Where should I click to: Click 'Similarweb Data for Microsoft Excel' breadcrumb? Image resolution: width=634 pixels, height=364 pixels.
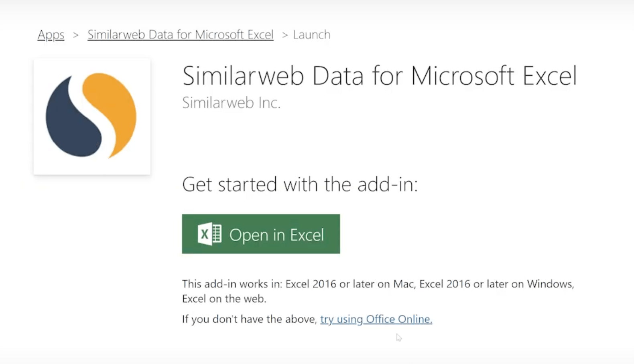point(180,34)
